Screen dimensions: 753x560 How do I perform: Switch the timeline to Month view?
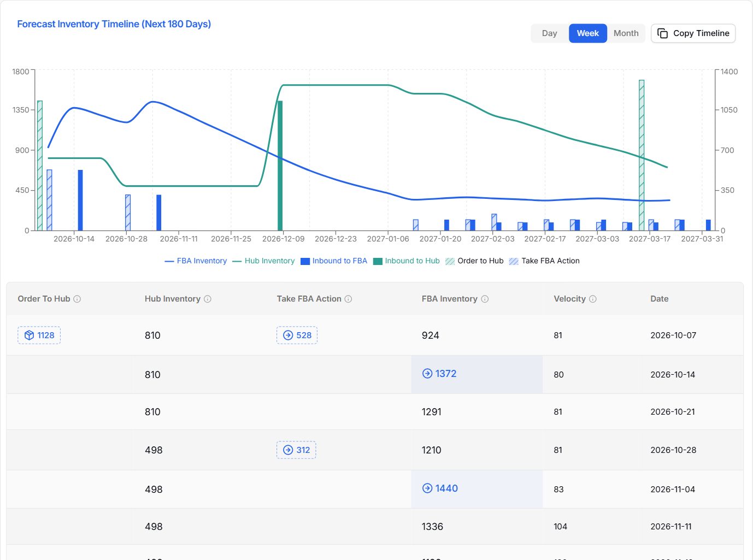626,33
